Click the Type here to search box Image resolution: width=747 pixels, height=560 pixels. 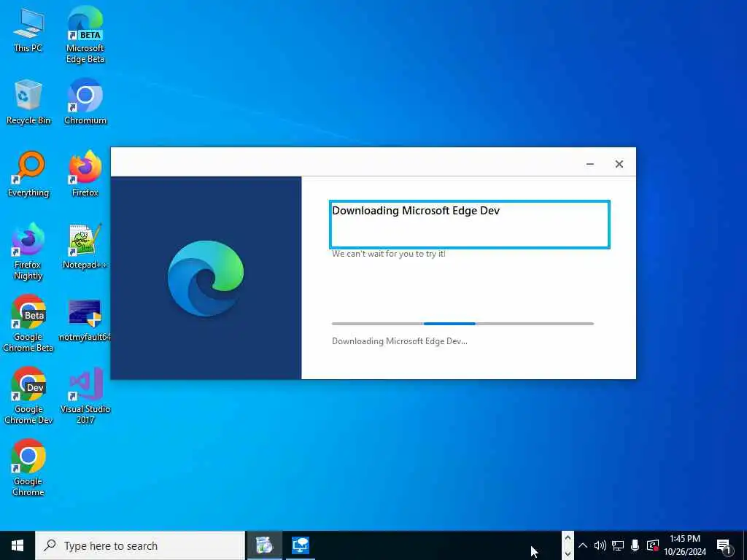point(140,545)
